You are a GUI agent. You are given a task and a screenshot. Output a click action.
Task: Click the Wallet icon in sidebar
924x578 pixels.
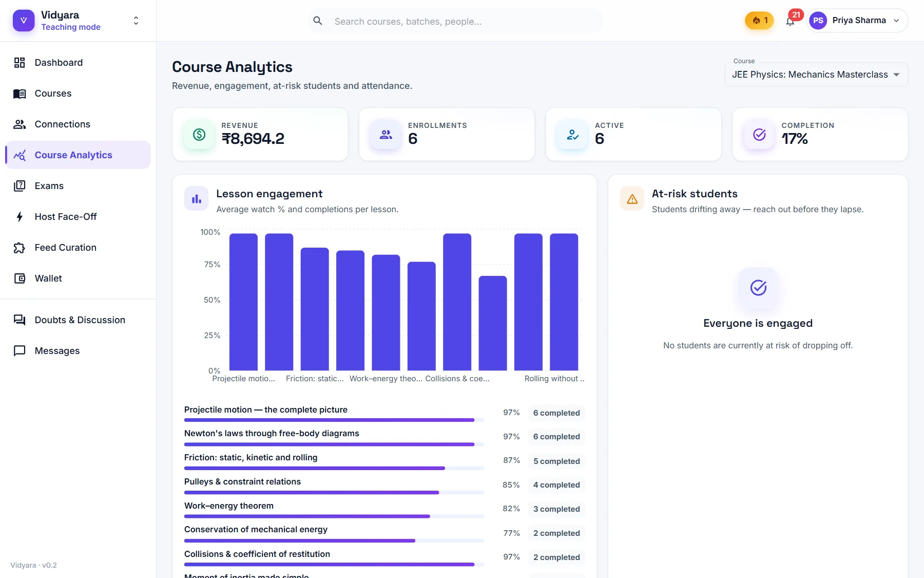[x=20, y=278]
